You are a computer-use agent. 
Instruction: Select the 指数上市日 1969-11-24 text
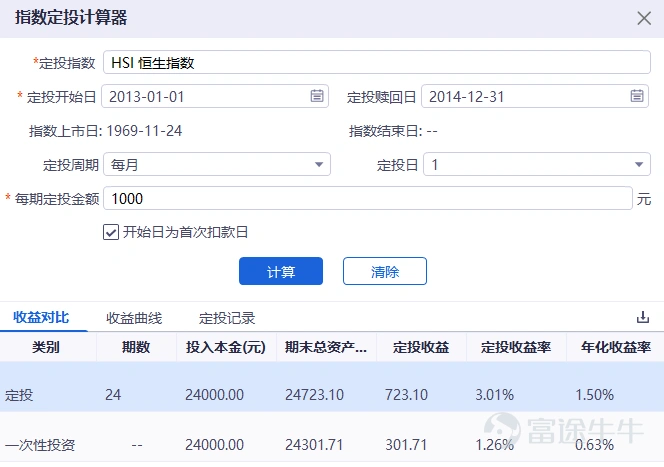pos(105,131)
